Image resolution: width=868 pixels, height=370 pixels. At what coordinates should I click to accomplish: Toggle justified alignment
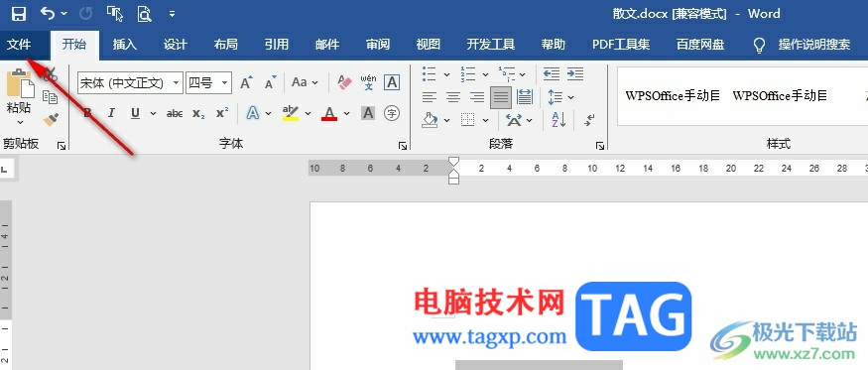pyautogui.click(x=500, y=98)
